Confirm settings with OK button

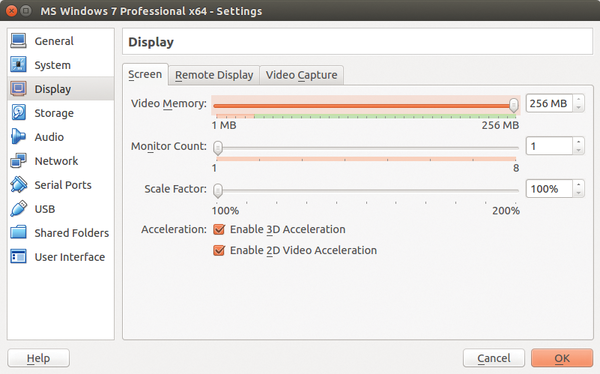pyautogui.click(x=562, y=358)
